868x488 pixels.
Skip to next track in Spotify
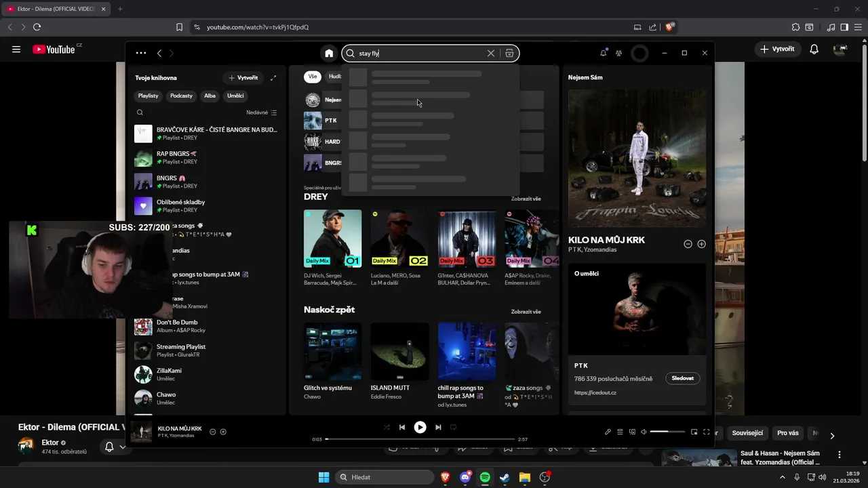[438, 427]
